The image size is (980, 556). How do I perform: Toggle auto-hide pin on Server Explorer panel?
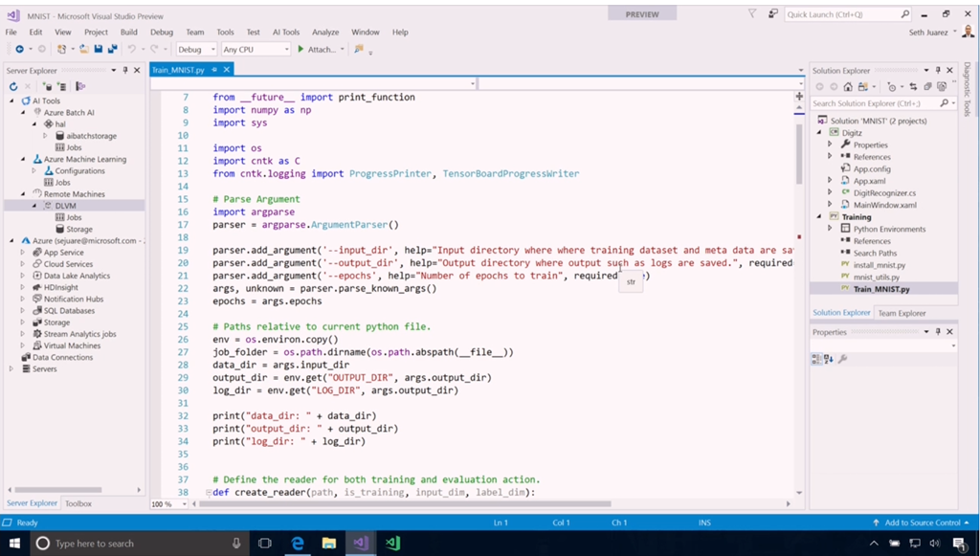(125, 71)
